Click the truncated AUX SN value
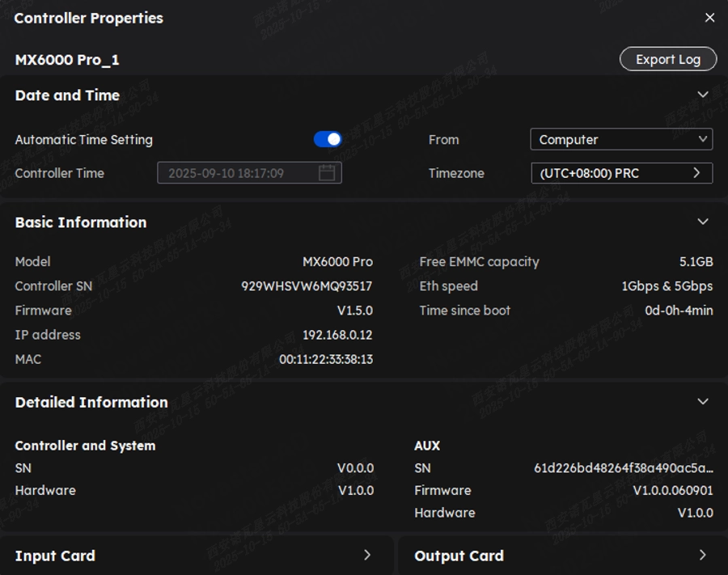This screenshot has height=575, width=728. [x=623, y=468]
